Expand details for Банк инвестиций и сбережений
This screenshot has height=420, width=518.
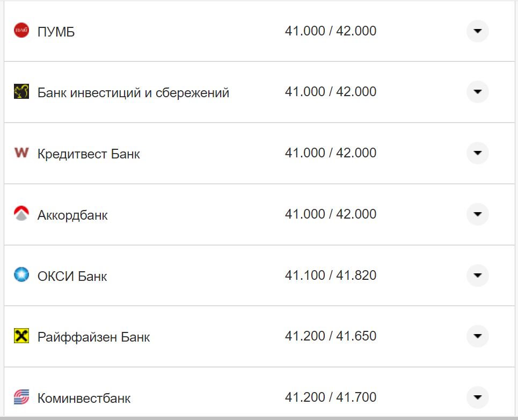coord(477,92)
